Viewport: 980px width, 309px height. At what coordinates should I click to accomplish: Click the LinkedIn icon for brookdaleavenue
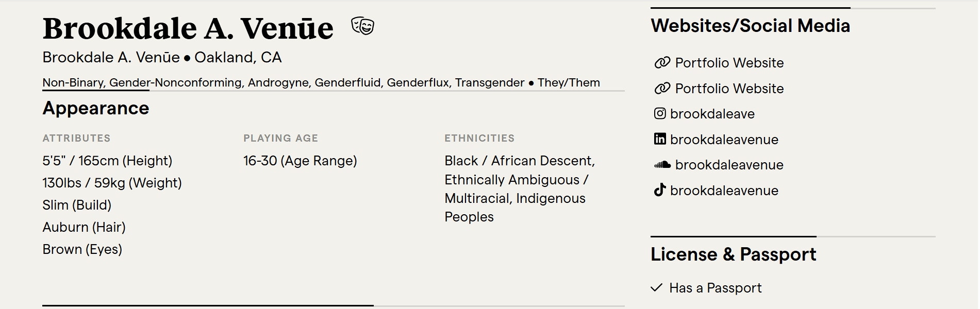(660, 139)
